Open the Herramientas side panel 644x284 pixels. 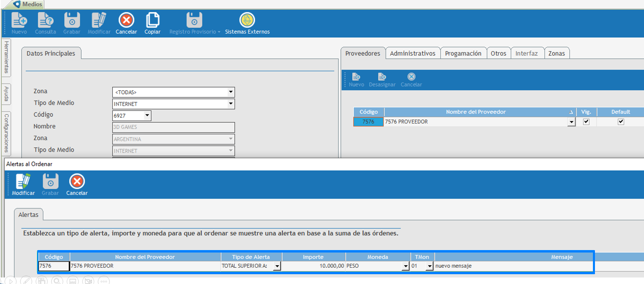coord(6,57)
